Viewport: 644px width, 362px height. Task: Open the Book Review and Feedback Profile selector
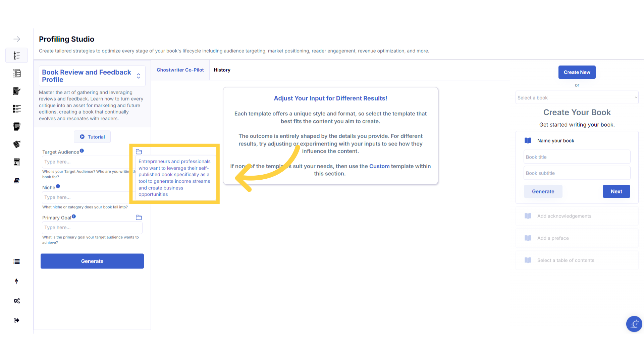click(92, 76)
